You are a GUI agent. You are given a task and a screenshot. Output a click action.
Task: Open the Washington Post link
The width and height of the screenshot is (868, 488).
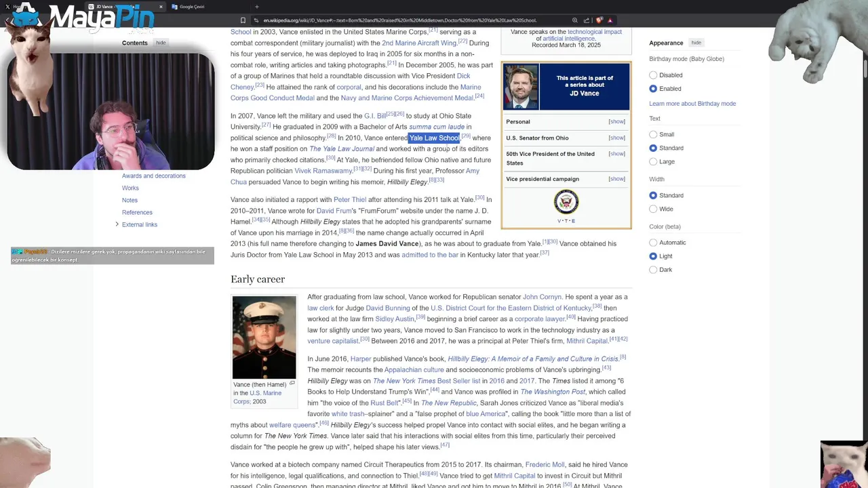pos(553,392)
